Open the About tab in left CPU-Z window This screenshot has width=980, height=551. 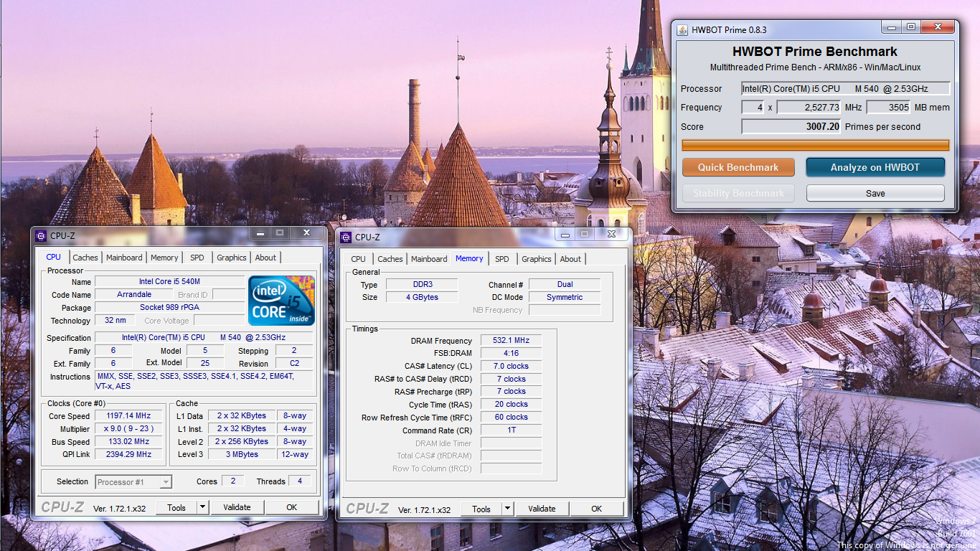coord(265,258)
